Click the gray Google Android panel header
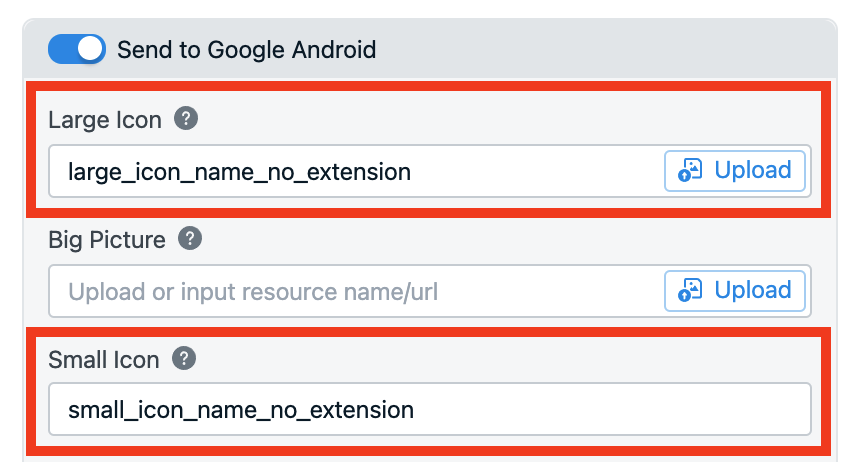Image resolution: width=860 pixels, height=462 pixels. [430, 49]
